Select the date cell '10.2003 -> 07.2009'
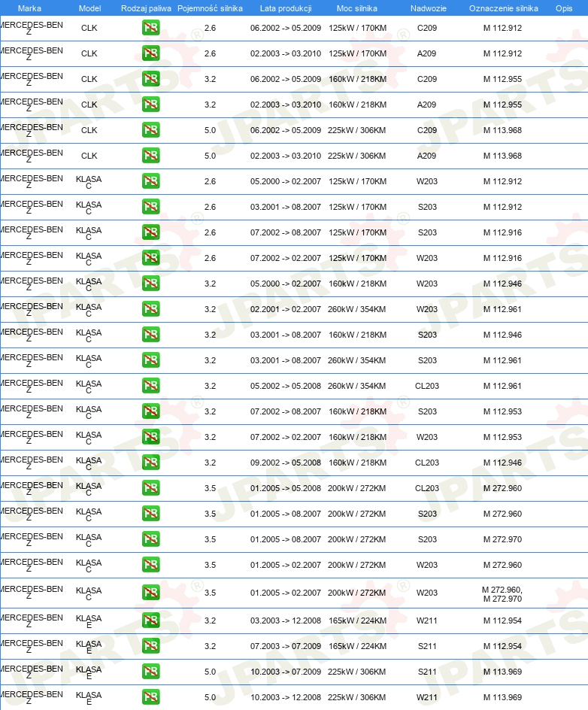588x710 pixels. click(286, 672)
